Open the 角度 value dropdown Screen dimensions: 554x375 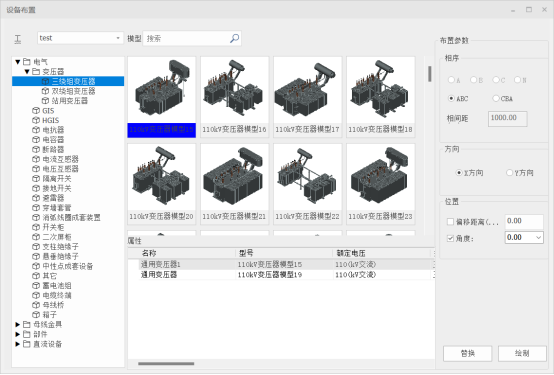point(538,238)
